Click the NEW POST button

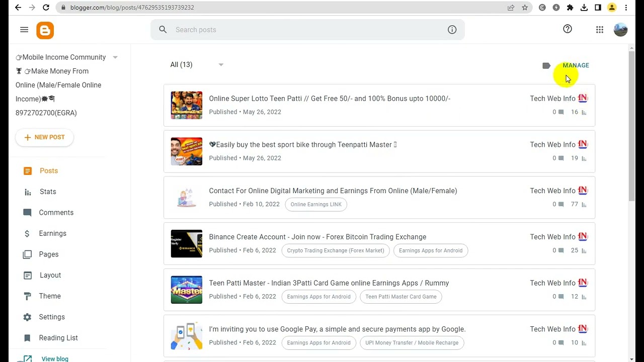click(44, 137)
